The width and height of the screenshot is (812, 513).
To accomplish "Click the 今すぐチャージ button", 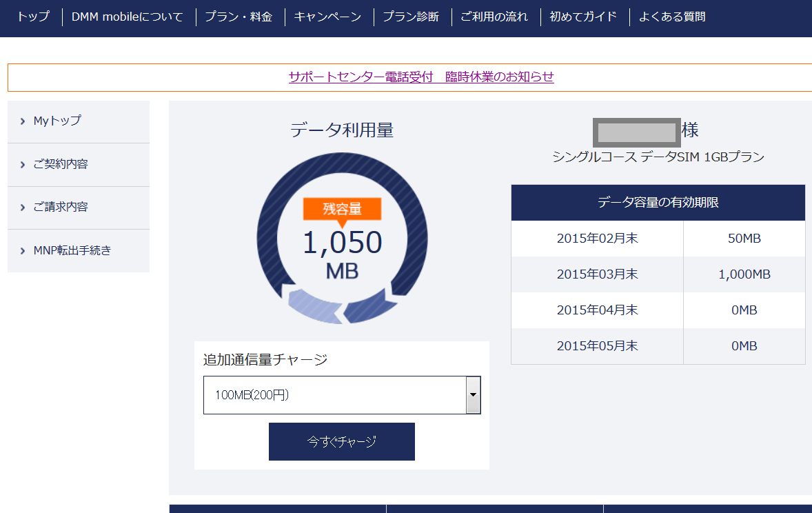I will (342, 441).
